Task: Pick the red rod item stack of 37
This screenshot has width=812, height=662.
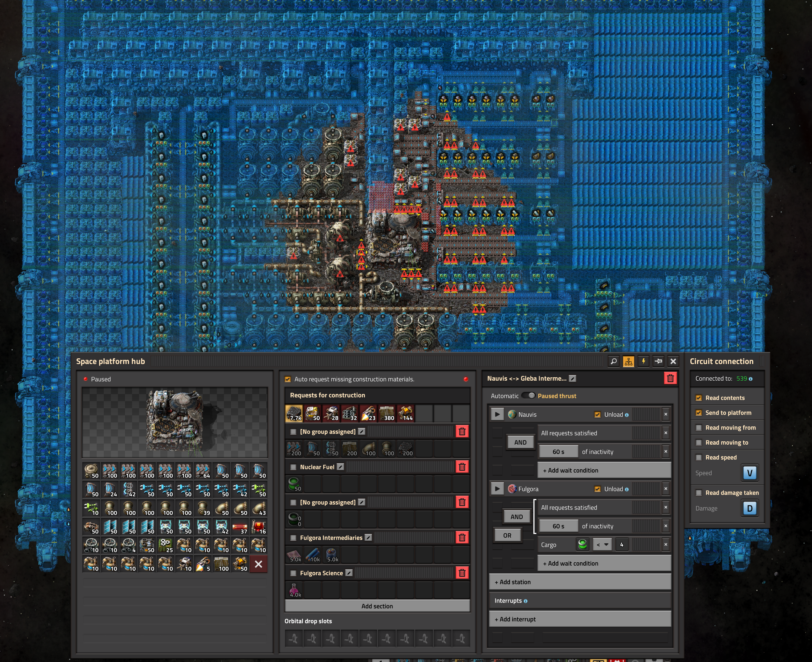Action: point(240,527)
